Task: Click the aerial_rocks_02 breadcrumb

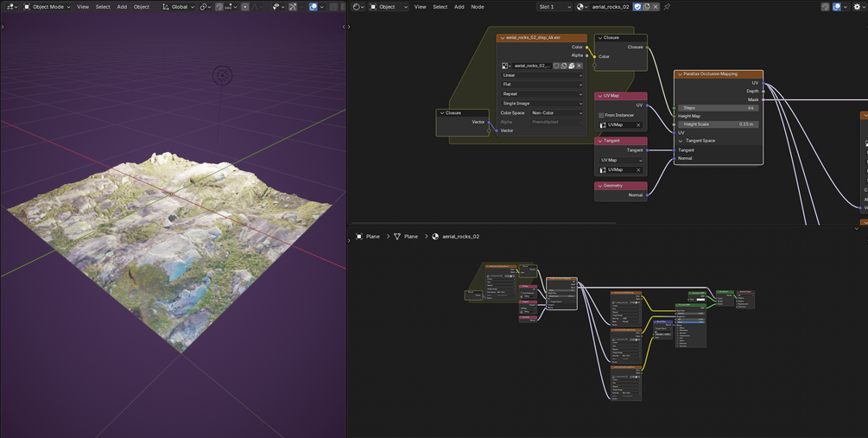Action: [x=455, y=237]
